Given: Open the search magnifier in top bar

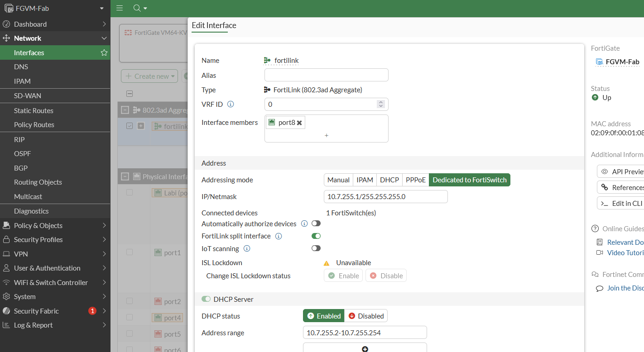Looking at the screenshot, I should (x=137, y=8).
